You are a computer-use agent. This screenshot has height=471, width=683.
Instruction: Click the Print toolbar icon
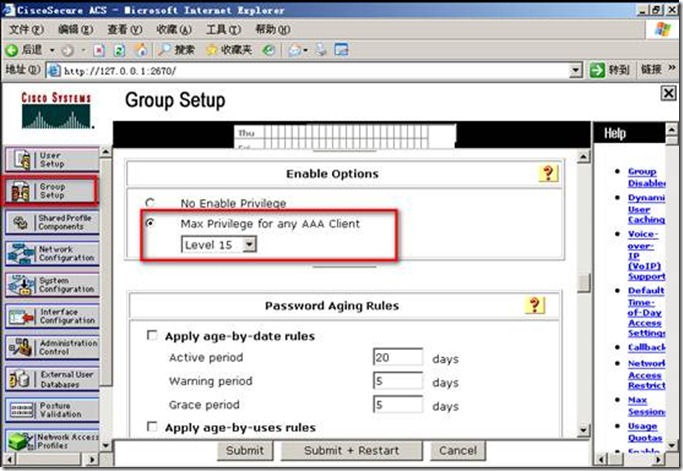pyautogui.click(x=321, y=50)
